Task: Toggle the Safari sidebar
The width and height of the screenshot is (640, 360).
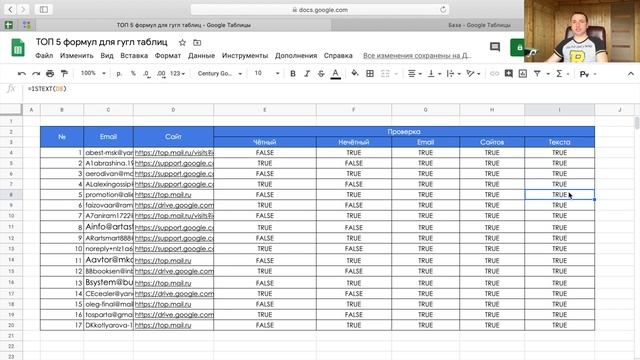Action: click(44, 9)
